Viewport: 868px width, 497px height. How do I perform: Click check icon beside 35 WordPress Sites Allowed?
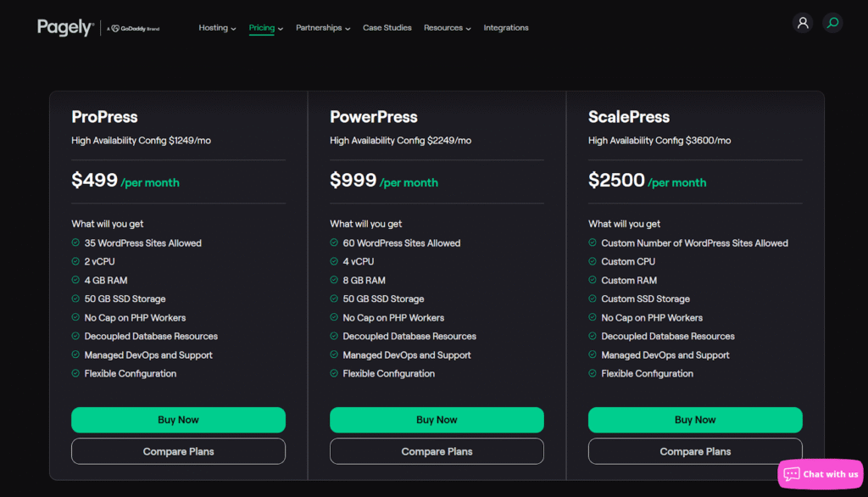pyautogui.click(x=75, y=243)
